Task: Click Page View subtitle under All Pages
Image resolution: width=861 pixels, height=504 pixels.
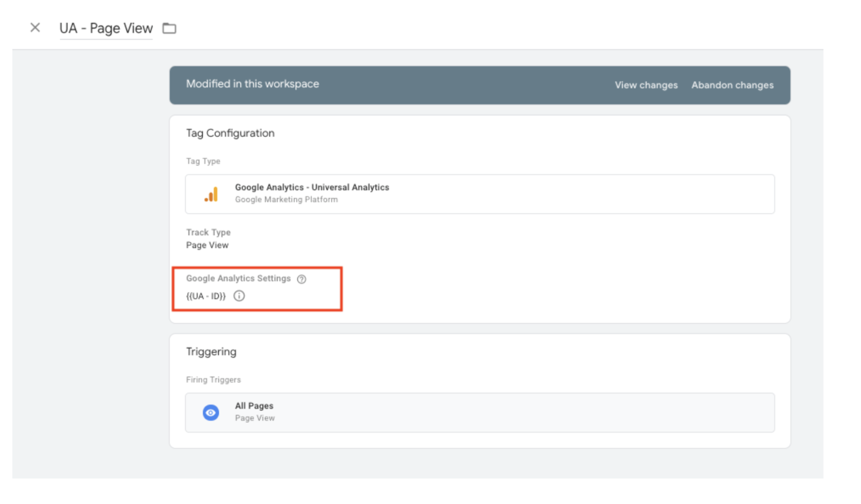Action: pos(255,418)
